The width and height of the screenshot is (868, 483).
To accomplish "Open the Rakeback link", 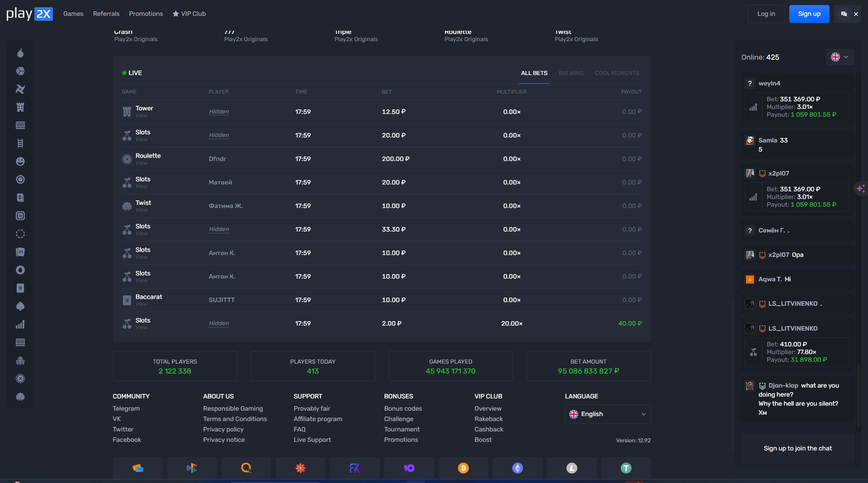I will [489, 419].
